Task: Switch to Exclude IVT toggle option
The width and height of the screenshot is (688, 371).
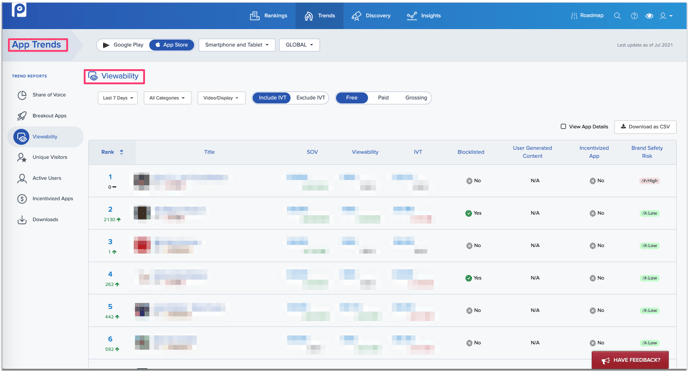Action: (x=311, y=98)
